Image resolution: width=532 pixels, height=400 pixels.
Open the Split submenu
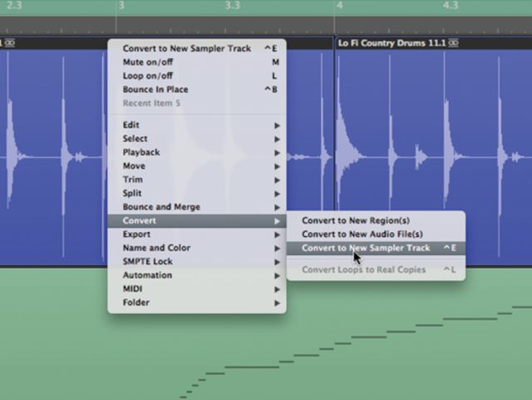[197, 193]
